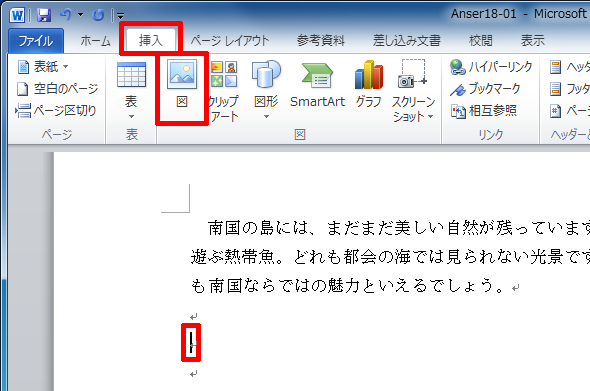Select the 挿入 ribbon tab
This screenshot has width=590, height=391.
click(151, 40)
